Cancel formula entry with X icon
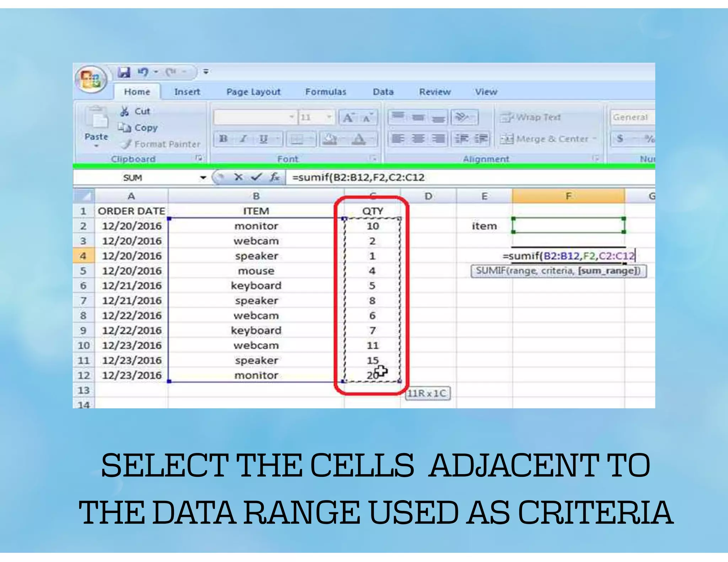This screenshot has height=562, width=728. (239, 177)
